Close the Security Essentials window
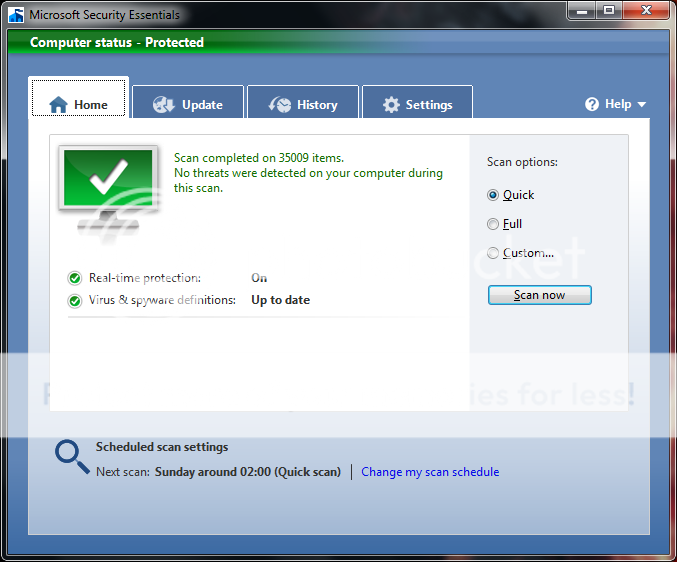The image size is (677, 562). [x=646, y=11]
